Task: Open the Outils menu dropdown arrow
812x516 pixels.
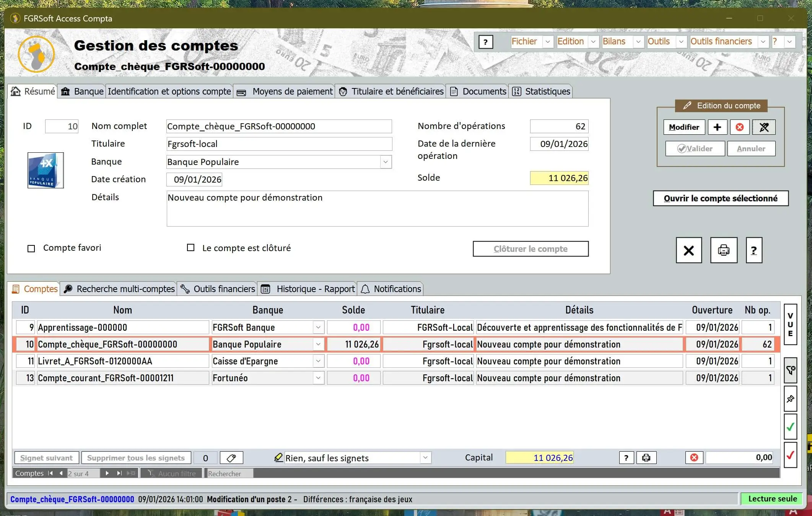Action: (681, 42)
